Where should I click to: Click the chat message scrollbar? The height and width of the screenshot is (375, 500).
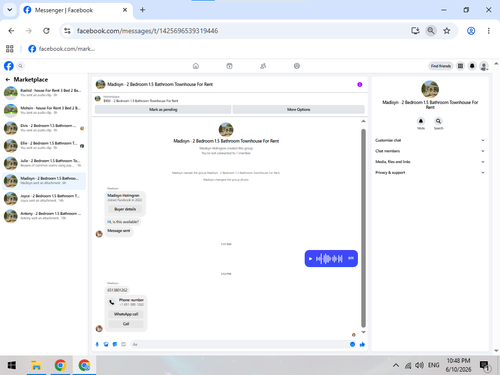[363, 228]
